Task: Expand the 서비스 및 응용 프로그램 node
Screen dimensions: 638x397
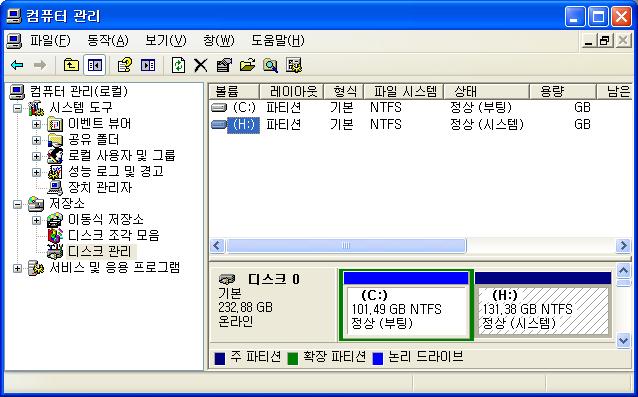Action: point(17,268)
